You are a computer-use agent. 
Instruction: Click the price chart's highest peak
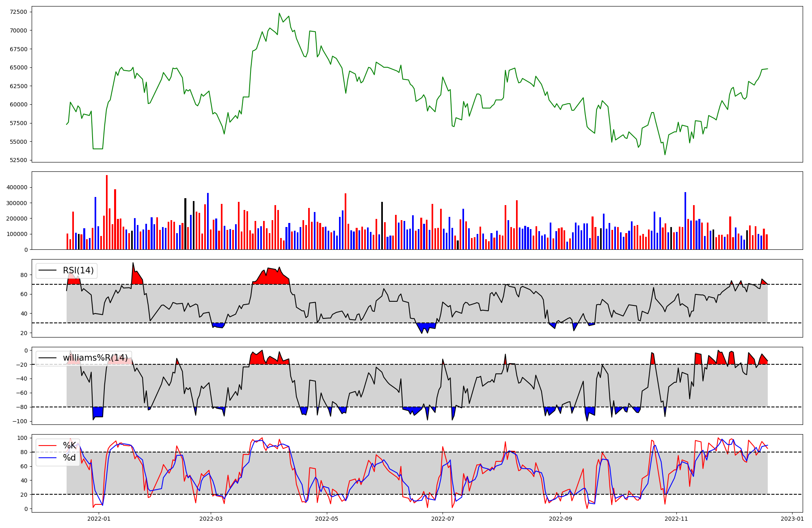point(279,13)
